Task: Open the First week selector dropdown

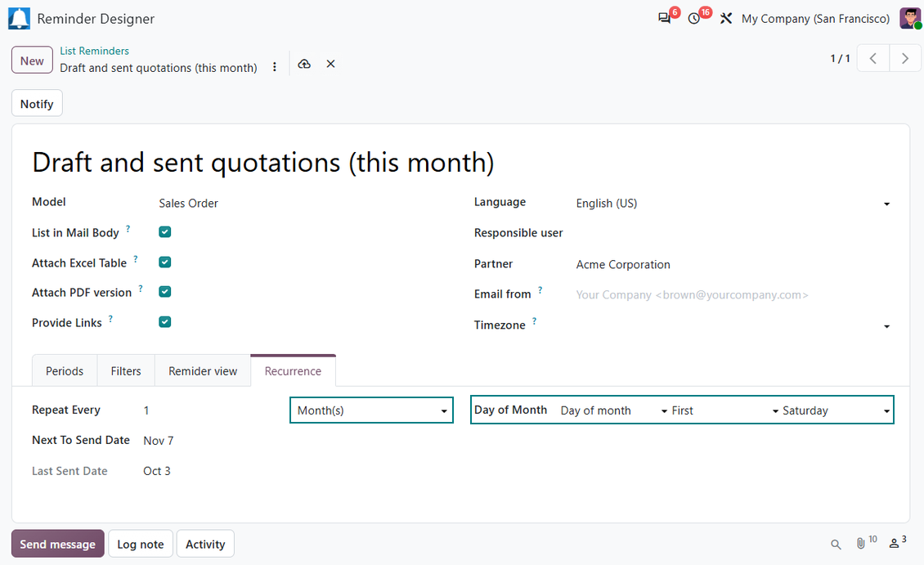Action: coord(724,410)
